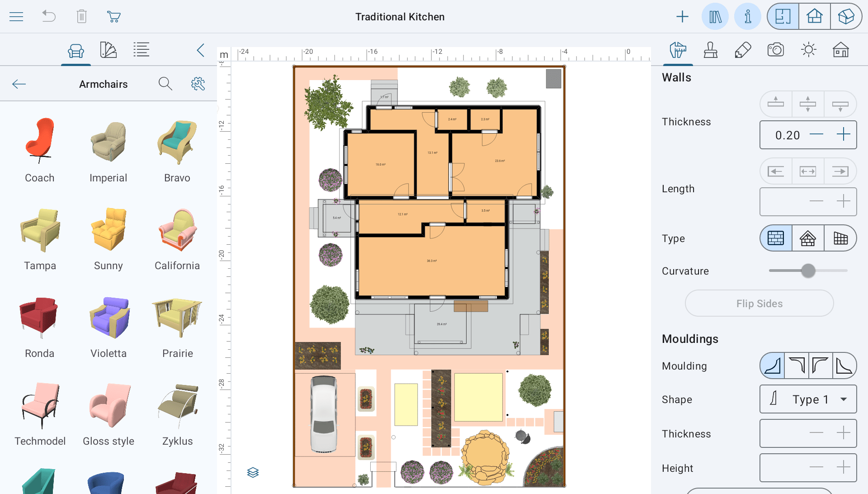Image resolution: width=868 pixels, height=494 pixels.
Task: Select second moulding profile option
Action: pyautogui.click(x=797, y=366)
